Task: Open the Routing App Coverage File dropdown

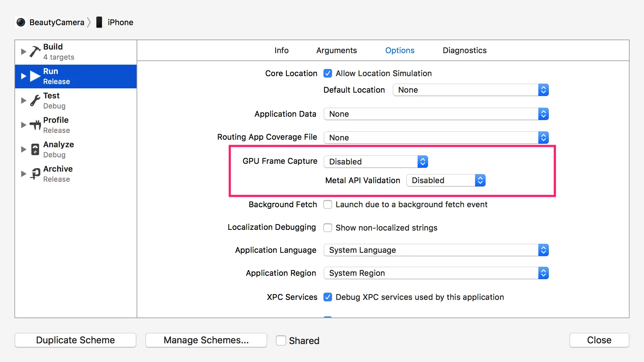Action: click(x=436, y=138)
